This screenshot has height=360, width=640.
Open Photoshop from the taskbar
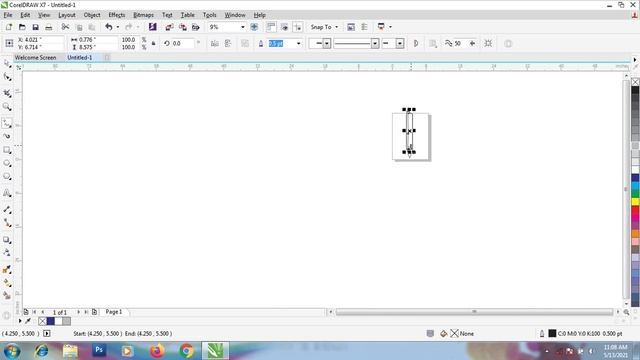click(x=99, y=350)
